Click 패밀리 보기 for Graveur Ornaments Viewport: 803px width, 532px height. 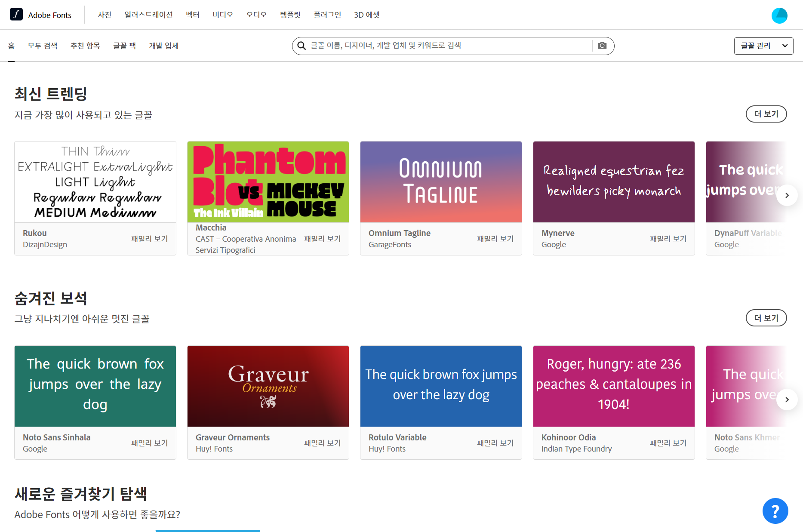(x=322, y=443)
